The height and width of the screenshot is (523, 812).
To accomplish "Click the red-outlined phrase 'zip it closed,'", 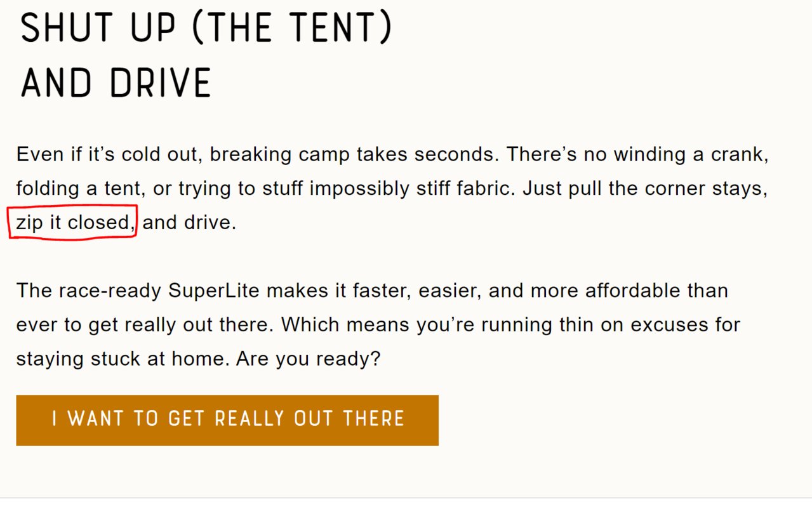I will (x=76, y=223).
